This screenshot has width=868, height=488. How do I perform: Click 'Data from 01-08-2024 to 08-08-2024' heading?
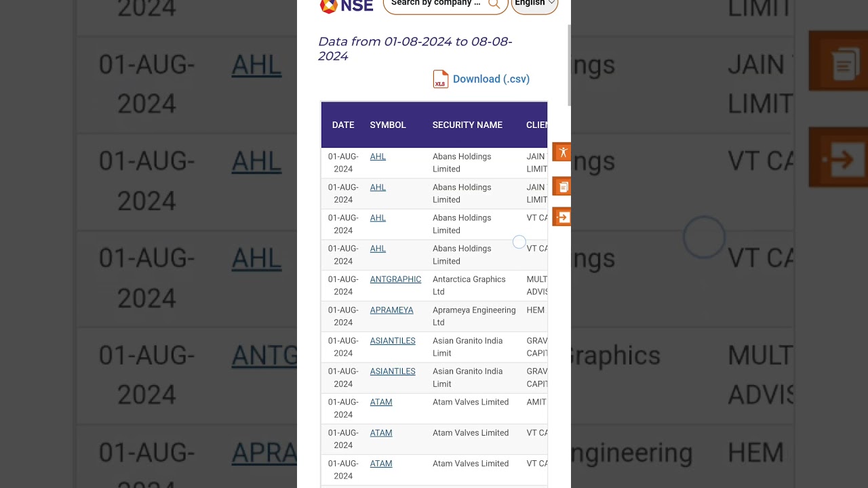pyautogui.click(x=415, y=49)
